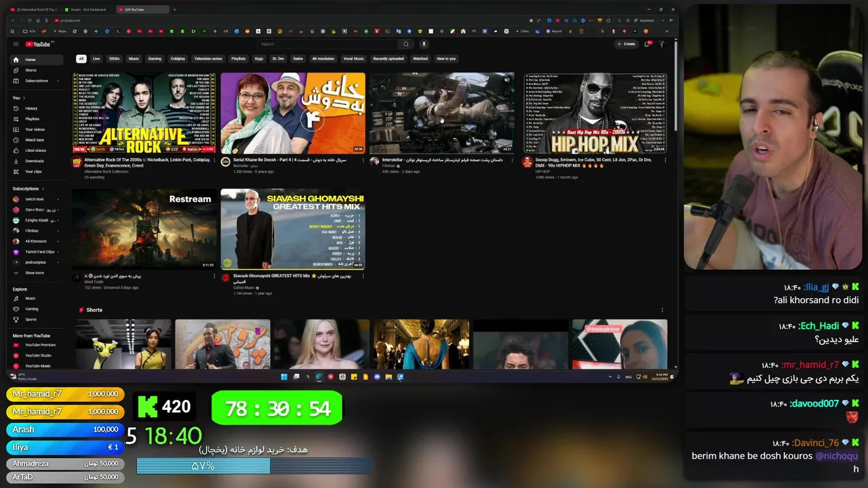Open the YouTube hamburger guide menu
The width and height of the screenshot is (868, 488).
pyautogui.click(x=16, y=44)
